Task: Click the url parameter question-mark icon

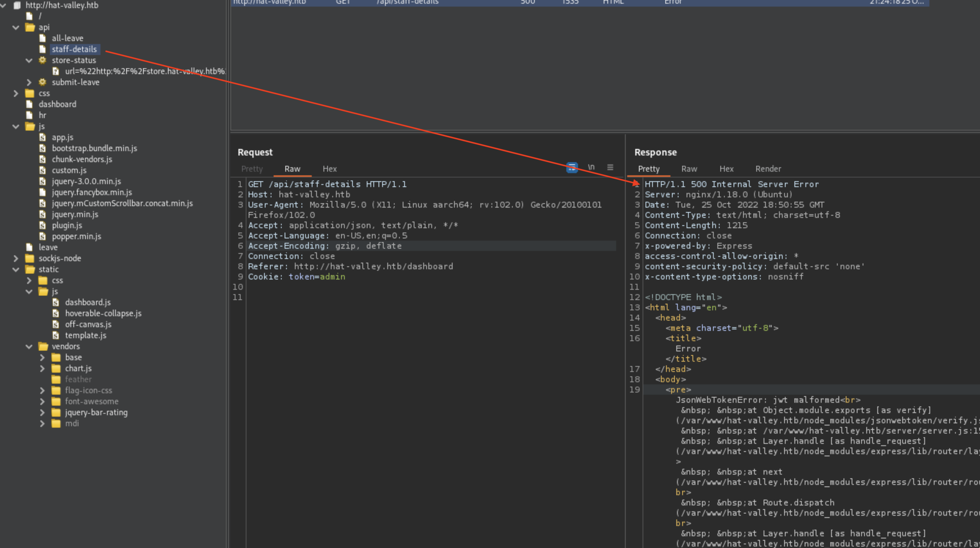Action: tap(55, 71)
